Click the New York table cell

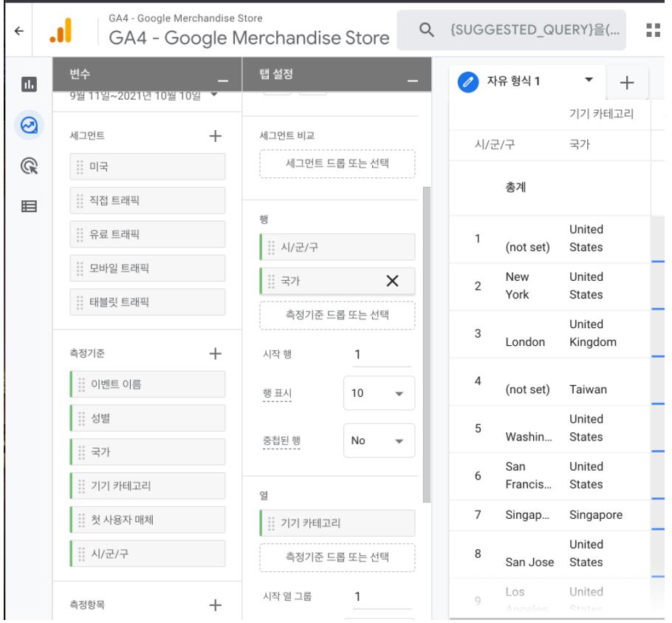[x=517, y=286]
